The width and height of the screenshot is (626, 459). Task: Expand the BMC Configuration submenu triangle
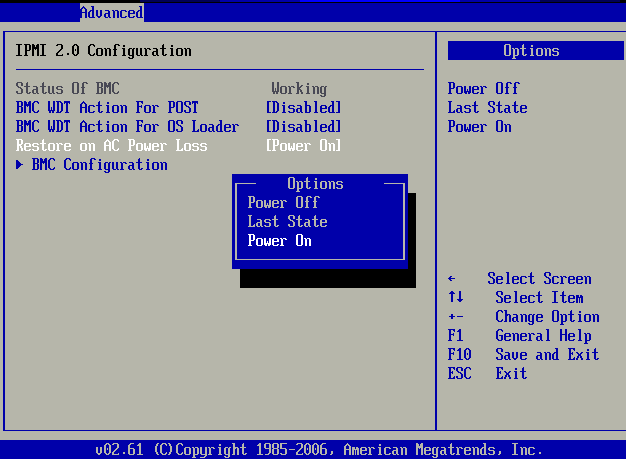click(x=20, y=165)
